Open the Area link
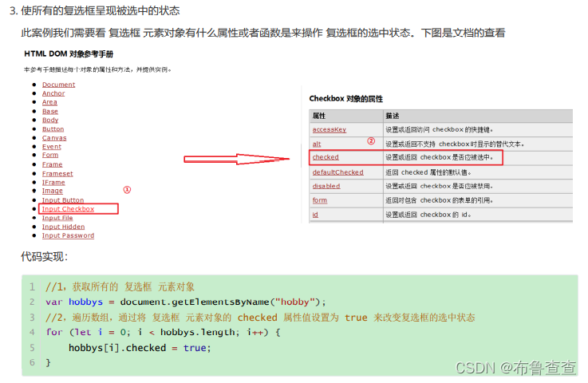Image resolution: width=588 pixels, height=383 pixels. pyautogui.click(x=49, y=102)
